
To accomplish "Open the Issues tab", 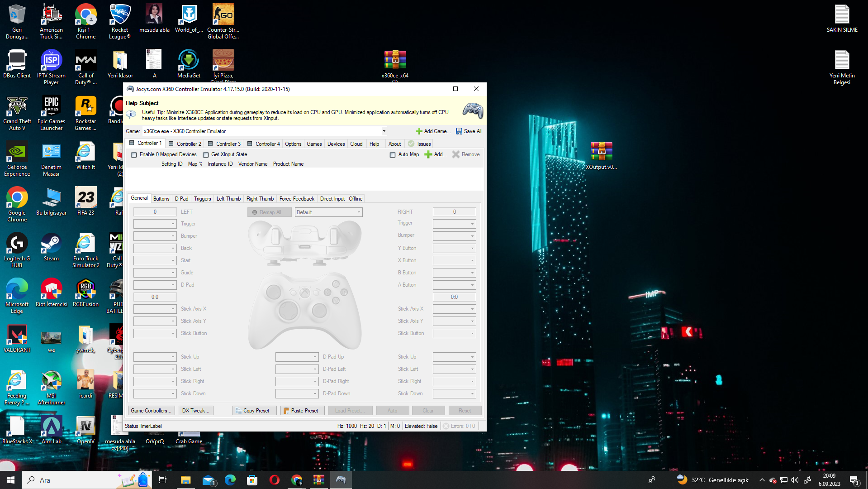I will click(x=420, y=144).
